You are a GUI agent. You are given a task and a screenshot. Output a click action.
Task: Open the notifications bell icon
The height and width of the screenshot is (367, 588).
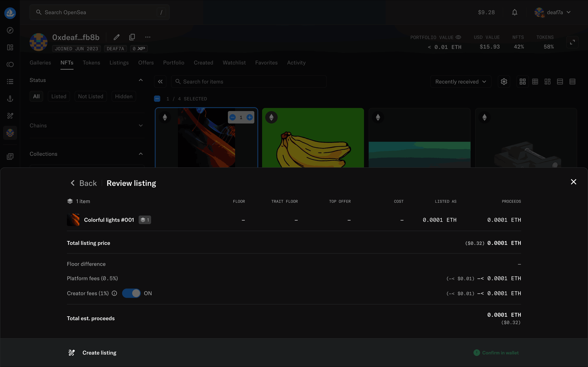[514, 12]
